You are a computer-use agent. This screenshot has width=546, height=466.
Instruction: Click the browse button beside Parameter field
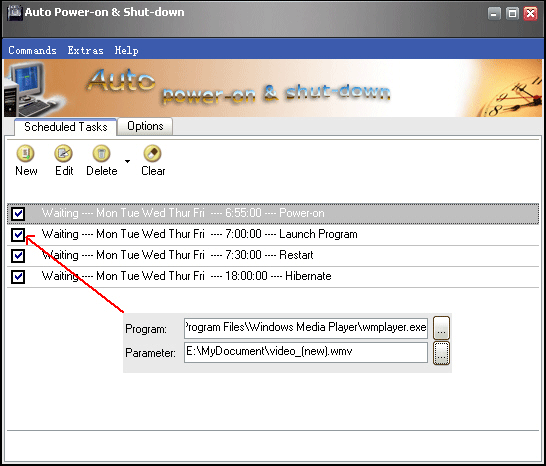click(x=441, y=353)
